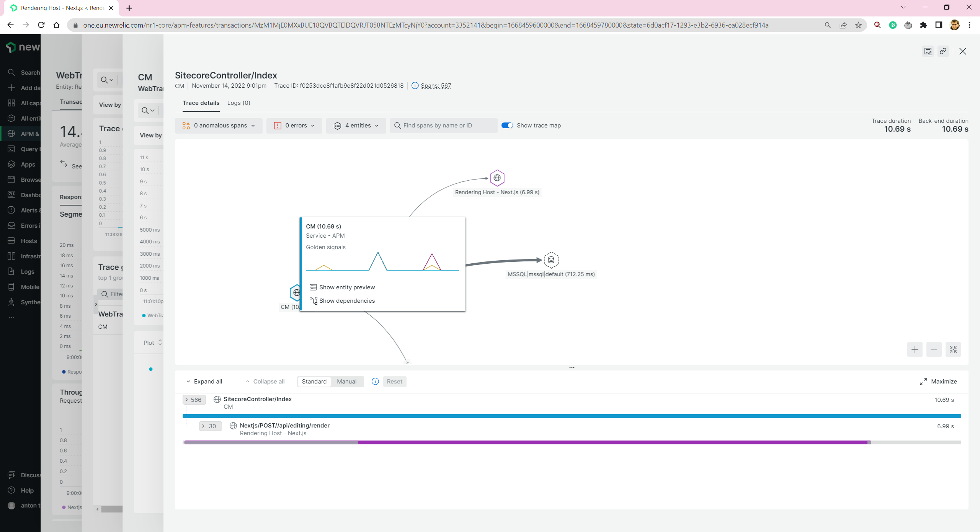Click the copy permalink icon

(943, 51)
